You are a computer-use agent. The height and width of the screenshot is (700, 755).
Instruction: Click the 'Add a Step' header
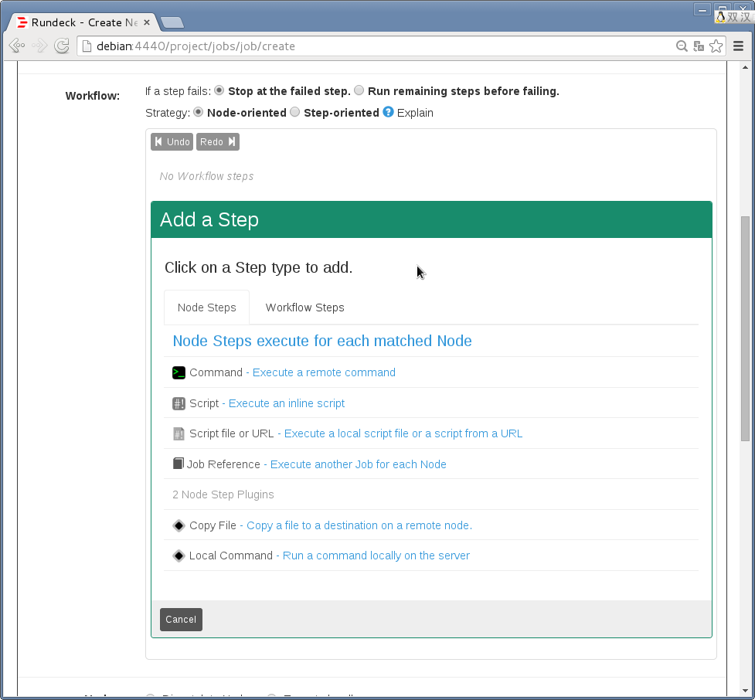tap(431, 219)
